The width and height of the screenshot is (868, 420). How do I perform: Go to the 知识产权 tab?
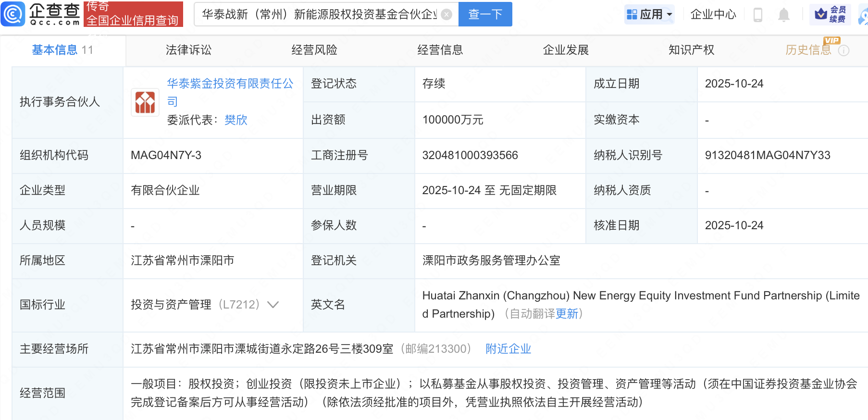point(691,50)
